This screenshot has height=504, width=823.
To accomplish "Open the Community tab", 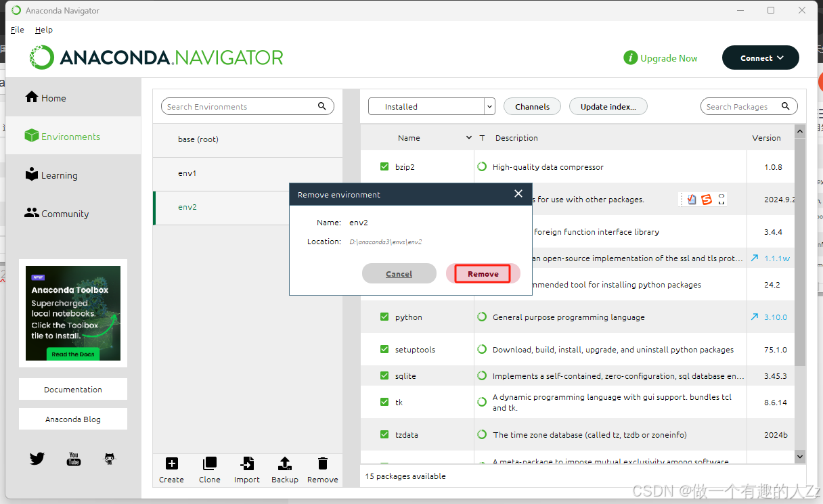I will (73, 213).
